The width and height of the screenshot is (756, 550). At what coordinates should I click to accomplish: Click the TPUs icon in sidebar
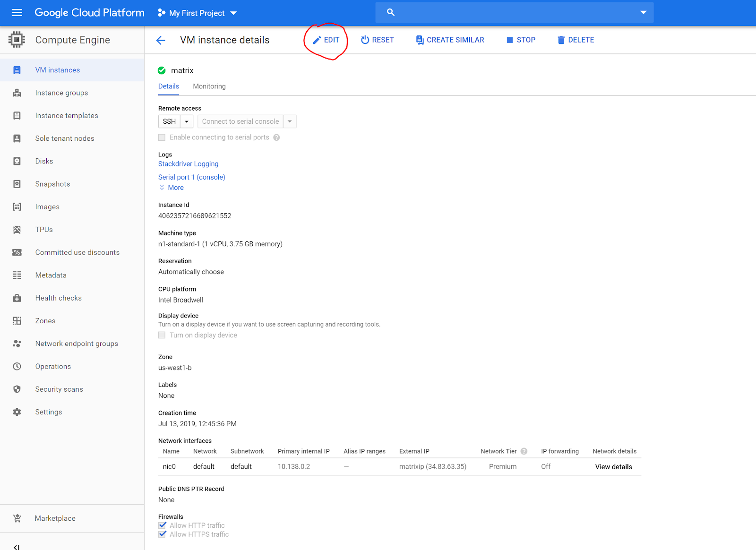point(17,230)
